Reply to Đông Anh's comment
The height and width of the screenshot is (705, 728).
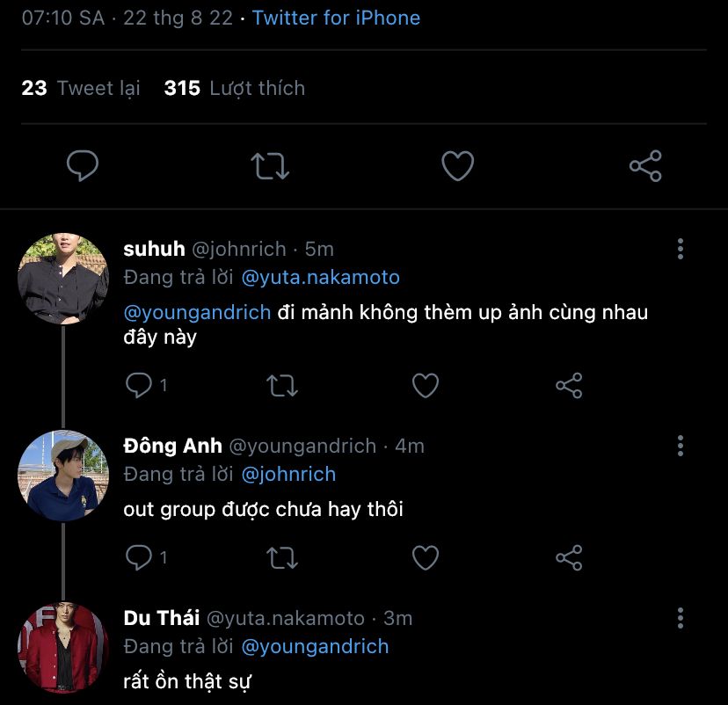pos(140,557)
